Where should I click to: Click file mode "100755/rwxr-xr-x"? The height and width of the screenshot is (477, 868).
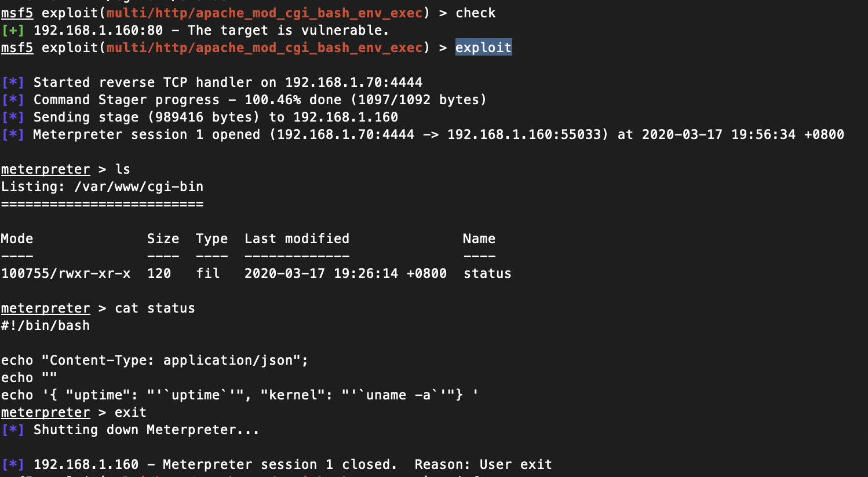(66, 273)
